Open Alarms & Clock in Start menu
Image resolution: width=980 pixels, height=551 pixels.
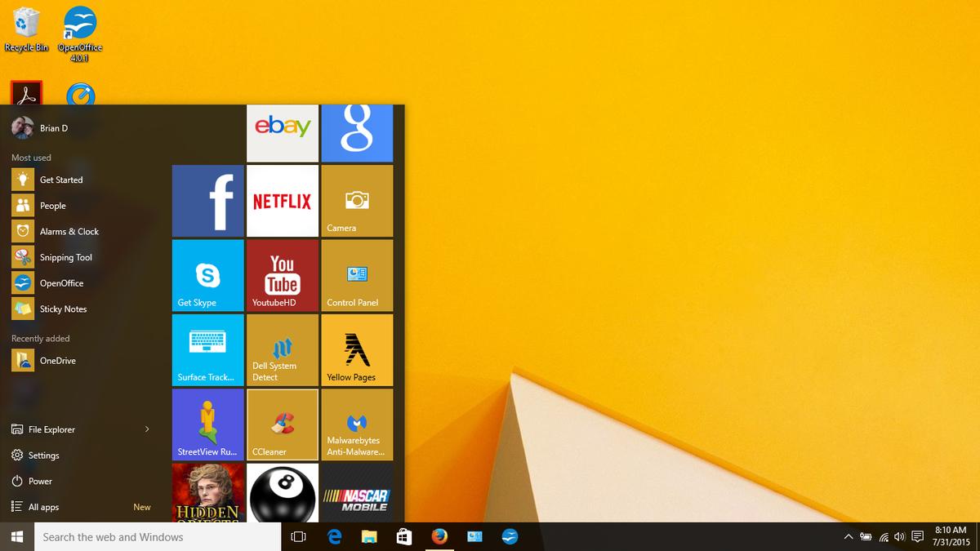pos(85,232)
